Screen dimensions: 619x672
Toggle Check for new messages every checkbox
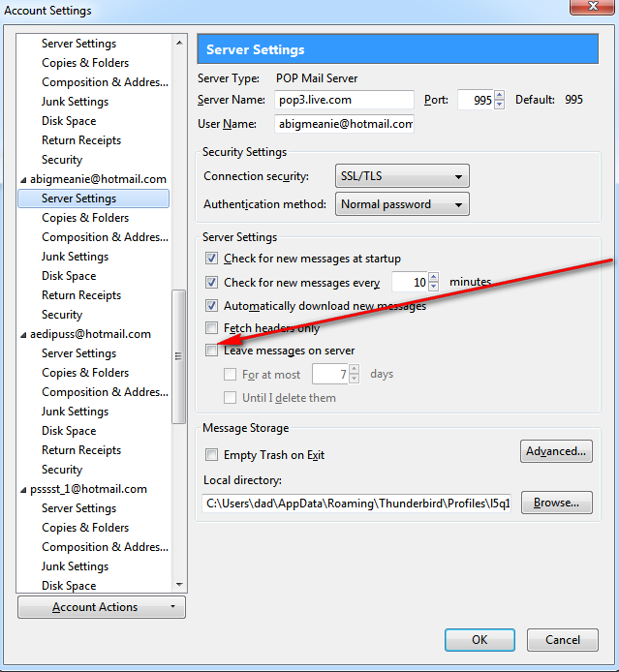211,283
